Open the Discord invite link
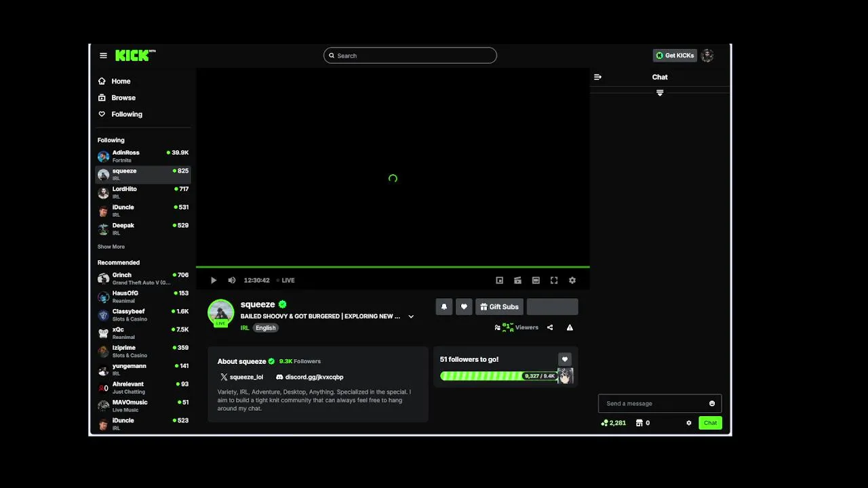 click(310, 377)
